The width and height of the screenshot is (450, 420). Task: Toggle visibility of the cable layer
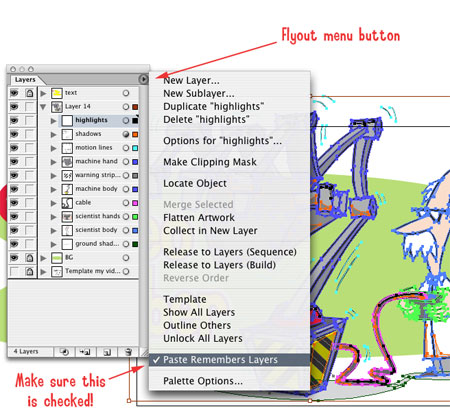coord(14,203)
